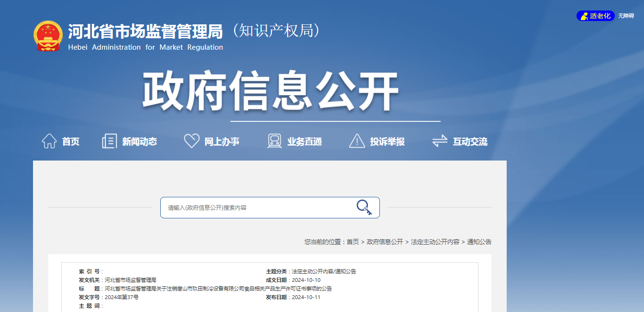Open the 网上办事 menu item
This screenshot has width=644, height=312.
(x=222, y=141)
